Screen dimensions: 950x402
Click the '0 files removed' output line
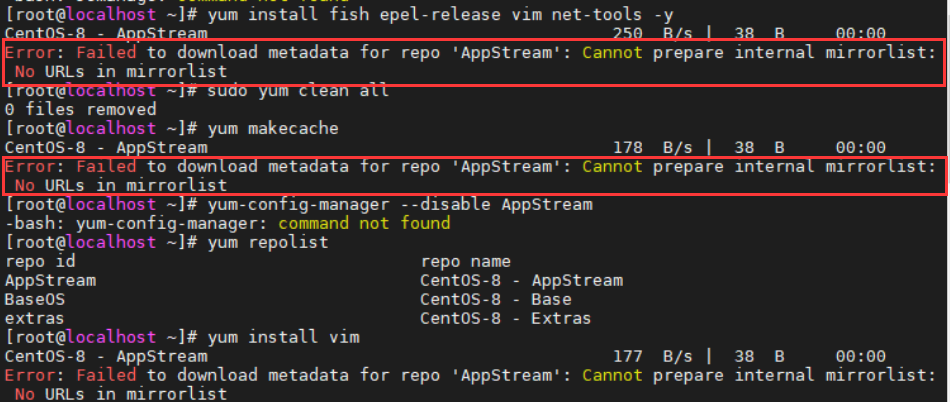(80, 109)
